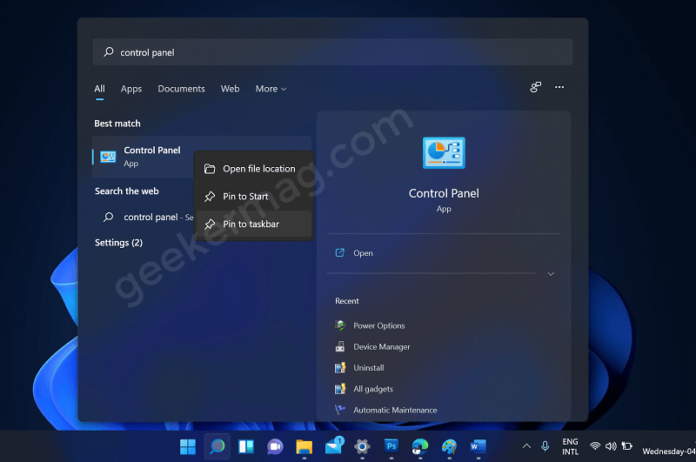Click 'control panel' web search suggestion
The height and width of the screenshot is (462, 696).
click(x=148, y=217)
